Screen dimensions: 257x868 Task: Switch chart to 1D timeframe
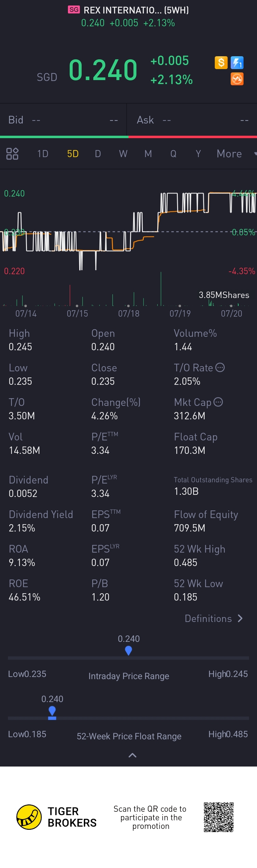pos(43,154)
